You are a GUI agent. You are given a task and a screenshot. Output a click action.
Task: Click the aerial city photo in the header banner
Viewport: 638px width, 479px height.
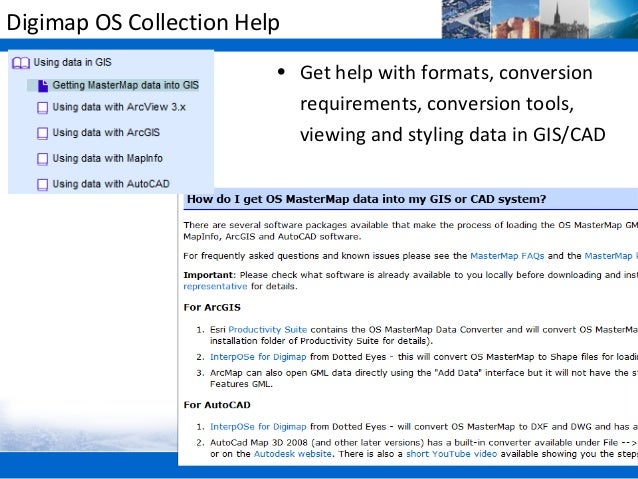click(x=466, y=19)
